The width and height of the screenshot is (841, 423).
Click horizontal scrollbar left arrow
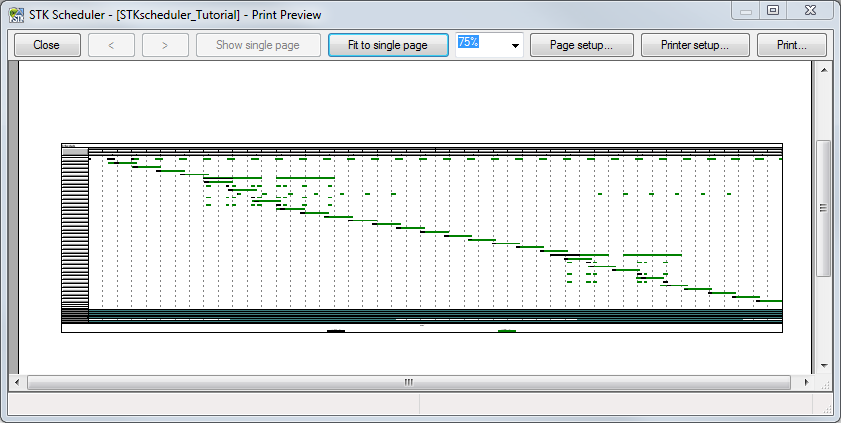pyautogui.click(x=17, y=382)
